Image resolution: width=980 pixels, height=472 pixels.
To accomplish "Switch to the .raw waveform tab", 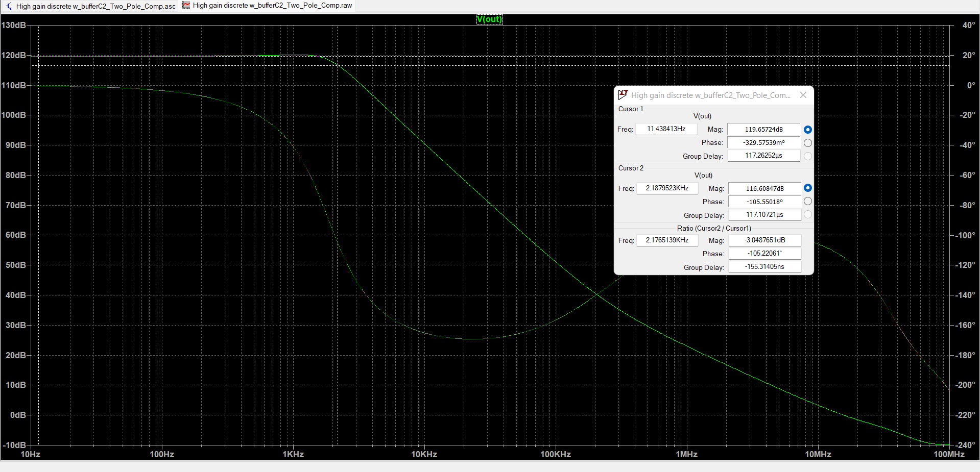I will click(267, 6).
